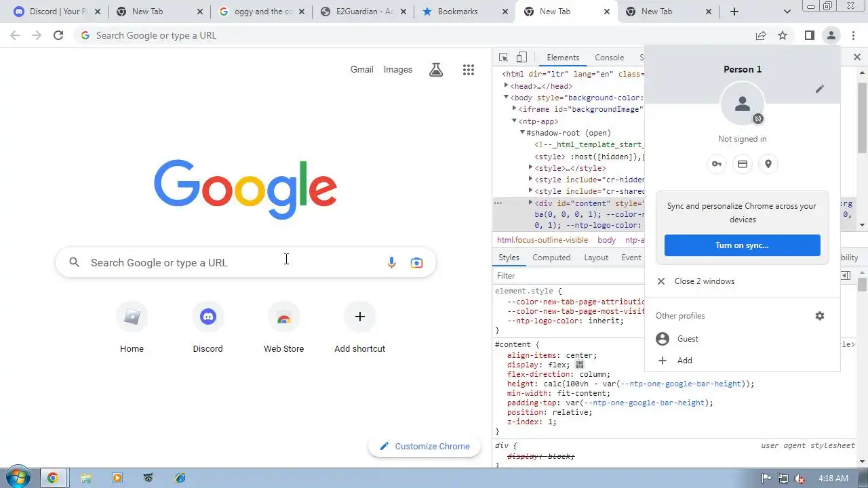Click the Styles Filter field
This screenshot has height=488, width=868.
[568, 276]
